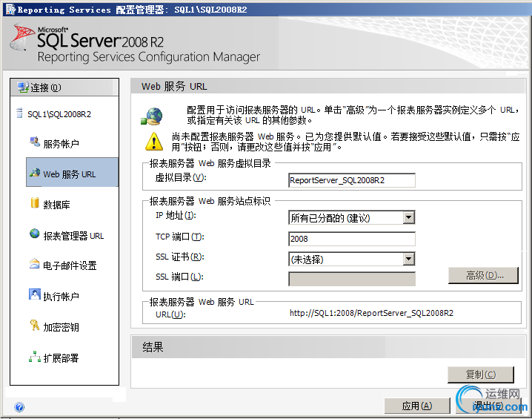Click the 报表管理器 URL globe icon
Image resolution: width=532 pixels, height=419 pixels.
(35, 234)
